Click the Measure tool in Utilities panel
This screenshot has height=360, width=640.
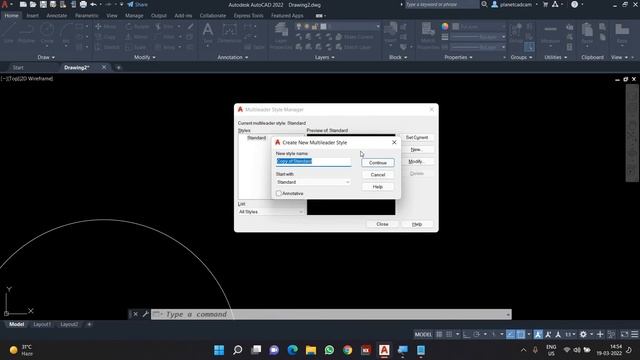coord(550,33)
